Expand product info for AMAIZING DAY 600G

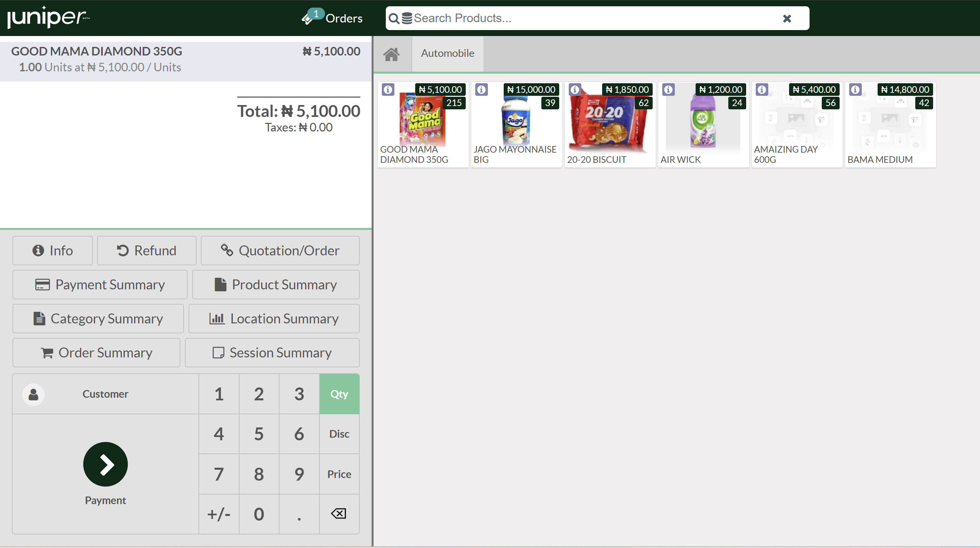tap(762, 90)
